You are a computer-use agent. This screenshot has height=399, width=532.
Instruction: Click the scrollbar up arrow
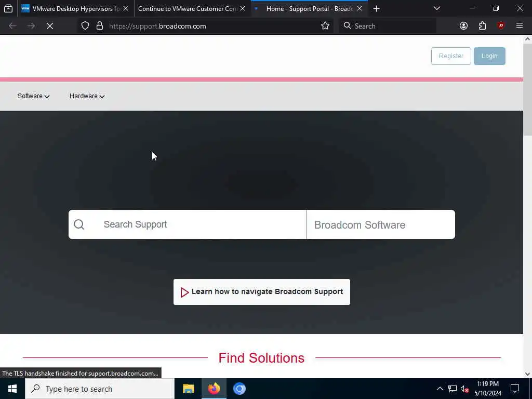[527, 39]
